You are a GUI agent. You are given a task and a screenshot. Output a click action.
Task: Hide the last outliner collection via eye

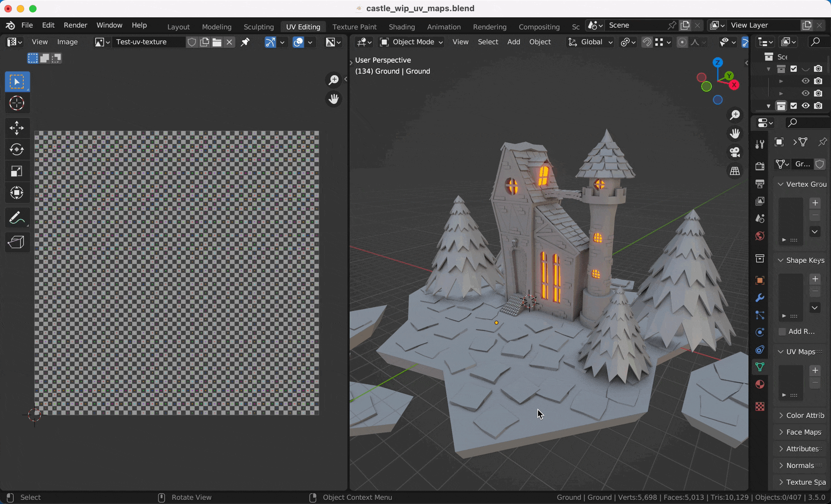[806, 106]
